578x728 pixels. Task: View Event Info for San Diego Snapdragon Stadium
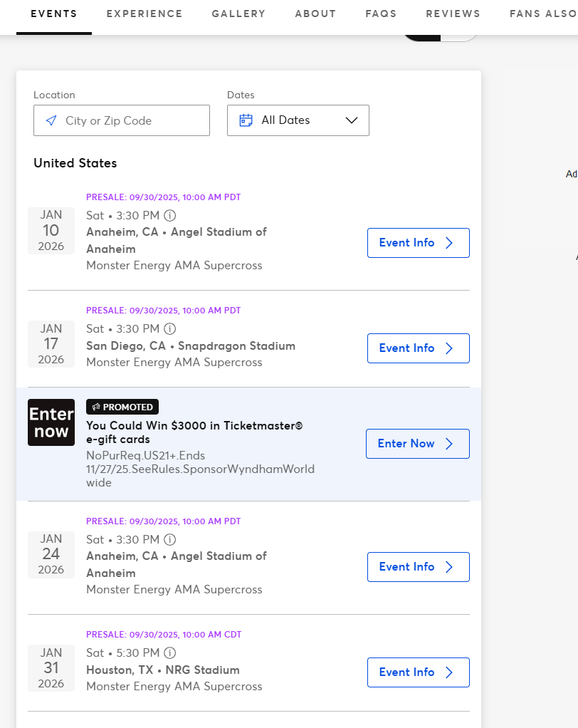(418, 348)
